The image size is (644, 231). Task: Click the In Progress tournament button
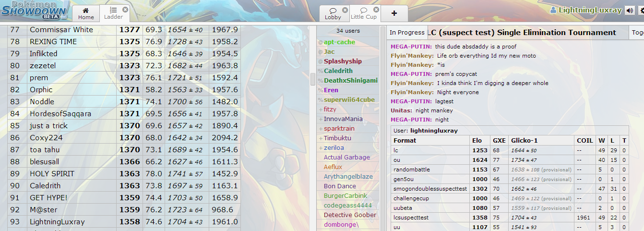click(x=407, y=33)
